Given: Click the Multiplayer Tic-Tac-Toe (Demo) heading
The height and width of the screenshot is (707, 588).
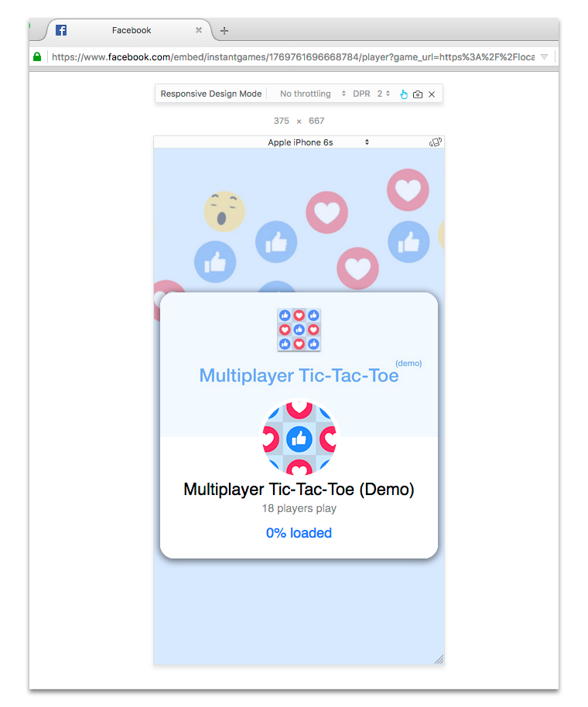Looking at the screenshot, I should (x=299, y=489).
